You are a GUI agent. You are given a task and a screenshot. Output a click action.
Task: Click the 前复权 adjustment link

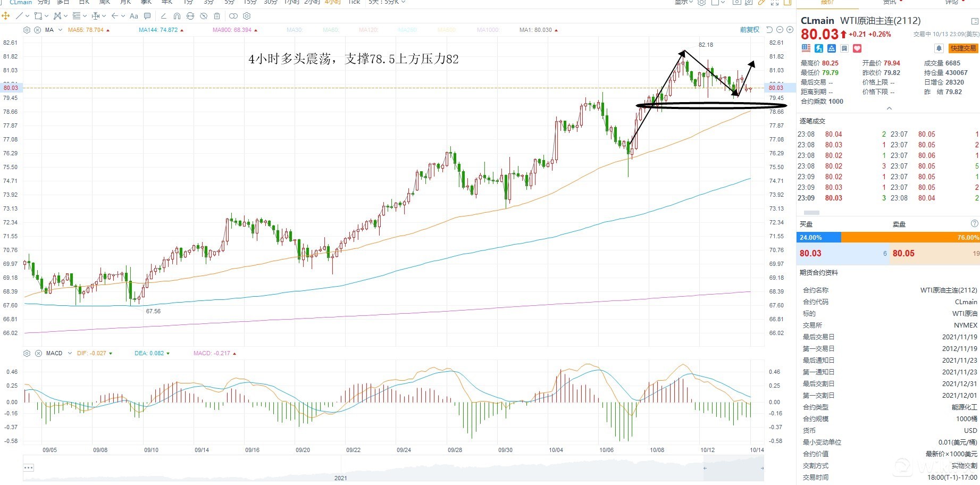point(750,30)
